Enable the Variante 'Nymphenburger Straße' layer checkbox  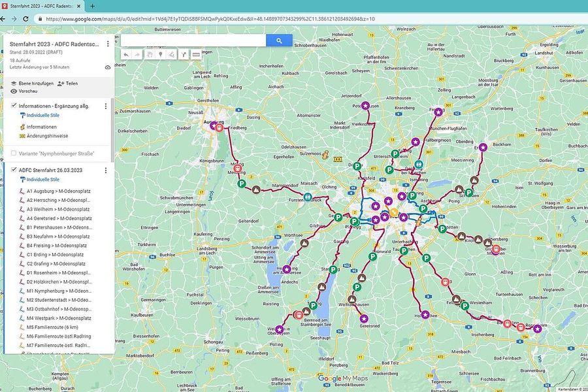(x=14, y=153)
